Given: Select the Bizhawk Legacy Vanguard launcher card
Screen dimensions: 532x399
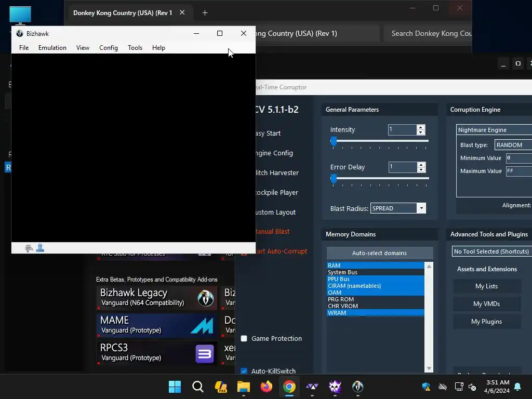Looking at the screenshot, I should (x=157, y=298).
